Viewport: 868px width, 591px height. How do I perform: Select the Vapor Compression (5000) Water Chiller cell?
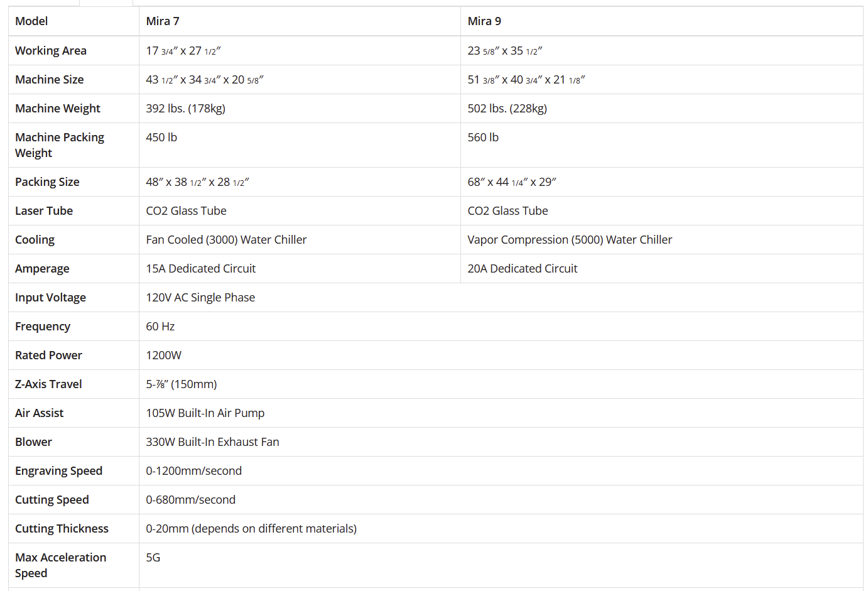[x=570, y=240]
